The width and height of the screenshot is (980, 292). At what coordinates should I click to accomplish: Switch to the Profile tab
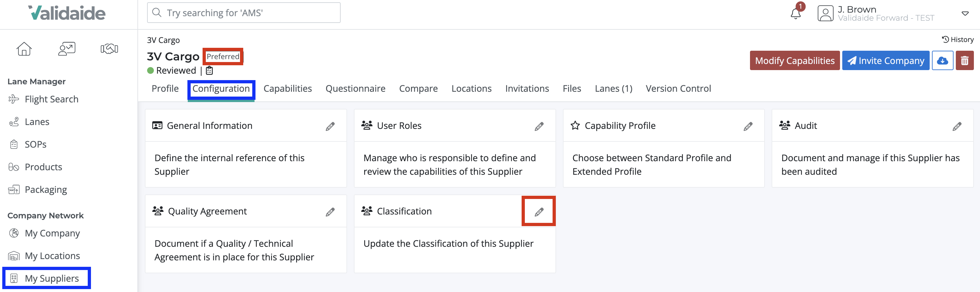165,89
